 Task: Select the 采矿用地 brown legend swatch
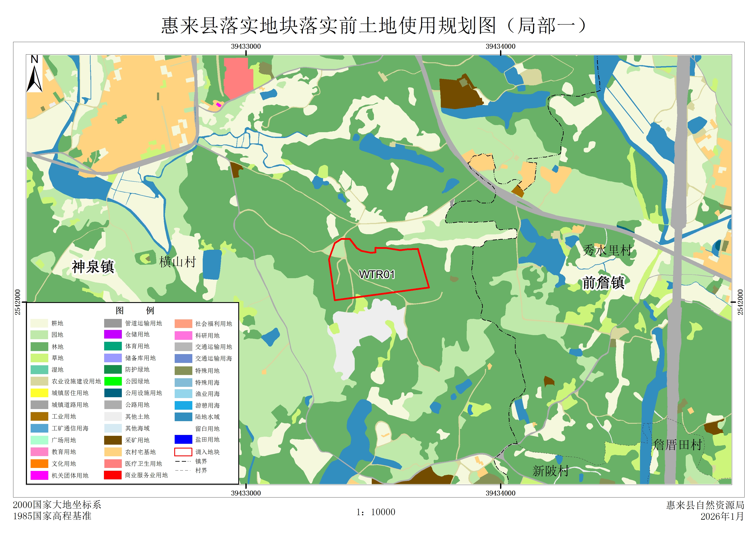pyautogui.click(x=113, y=440)
